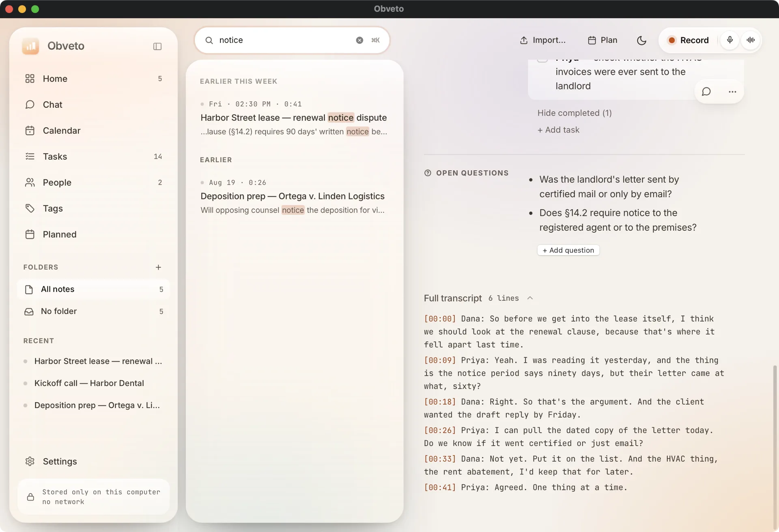Open Deposition prep — Ortega v. Linden result
Screen dimensions: 779x532
[x=295, y=197]
